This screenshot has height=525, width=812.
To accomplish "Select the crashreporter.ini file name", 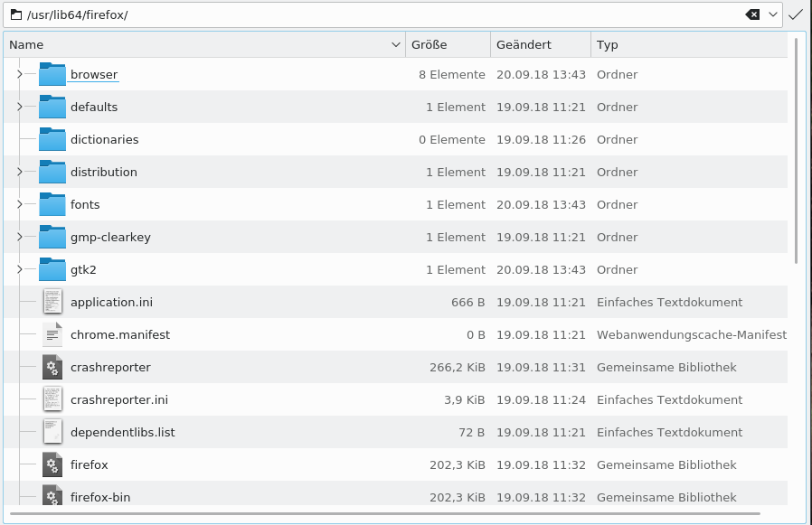I will click(x=119, y=399).
